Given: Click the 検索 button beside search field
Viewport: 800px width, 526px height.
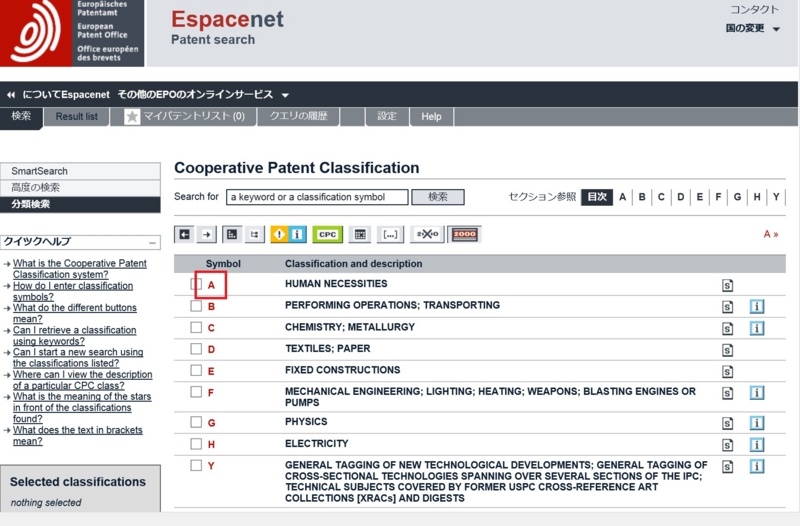Looking at the screenshot, I should coord(438,197).
